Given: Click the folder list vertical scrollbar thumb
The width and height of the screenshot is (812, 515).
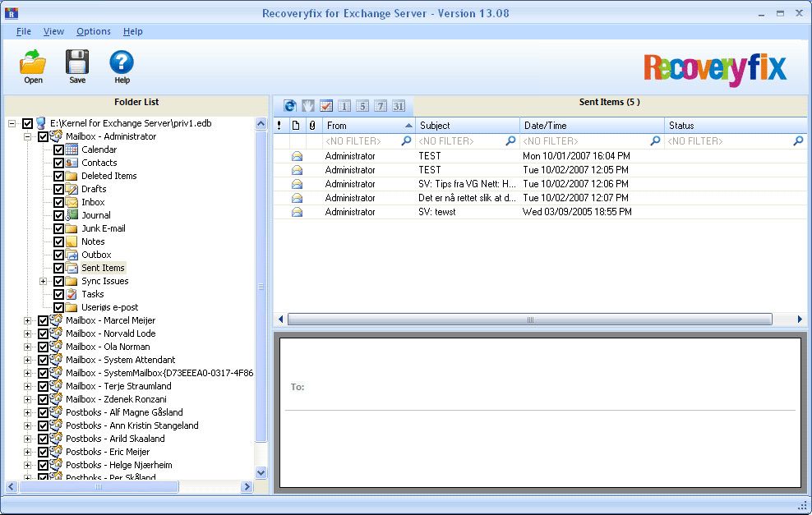Looking at the screenshot, I should coord(261,287).
